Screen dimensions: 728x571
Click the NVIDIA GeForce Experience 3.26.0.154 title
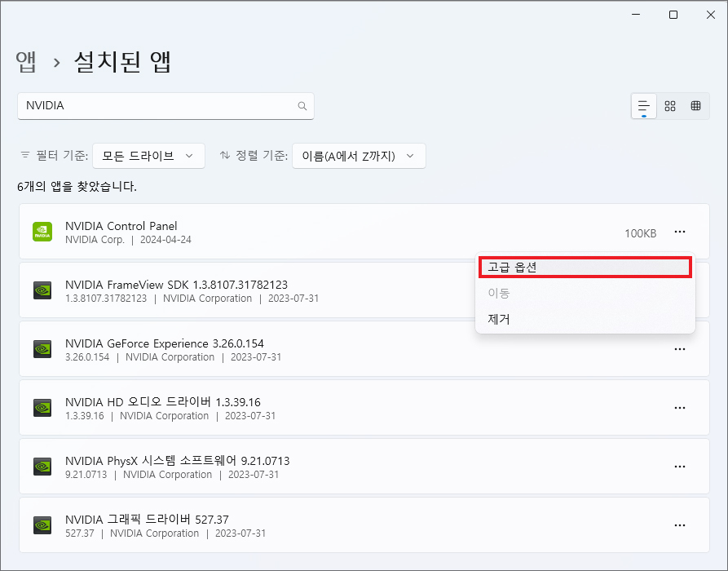(x=165, y=343)
